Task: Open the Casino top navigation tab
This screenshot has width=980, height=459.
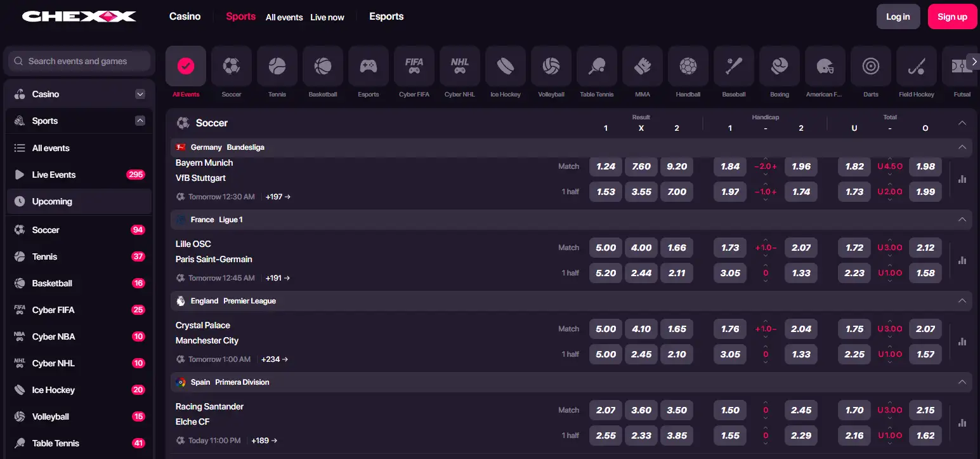Action: [185, 17]
